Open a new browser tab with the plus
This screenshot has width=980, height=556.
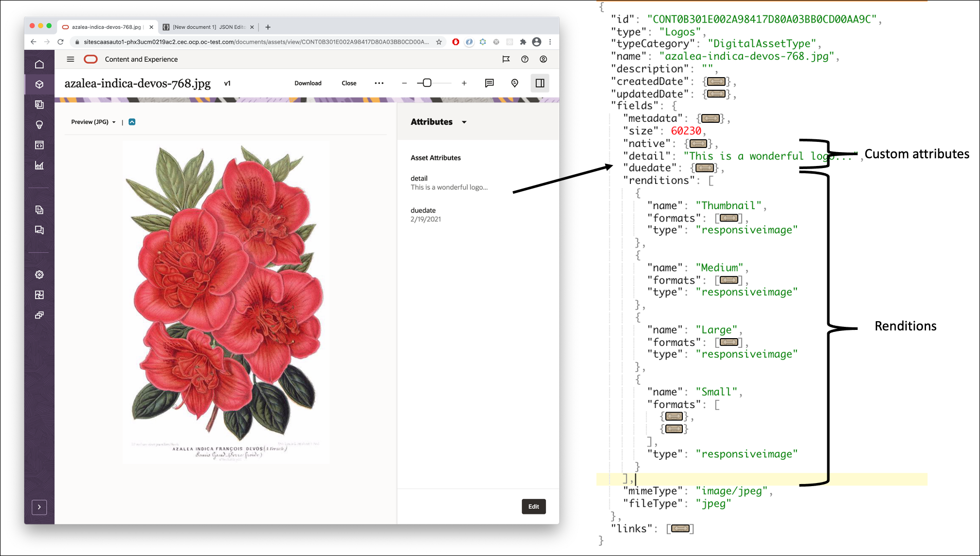coord(268,27)
